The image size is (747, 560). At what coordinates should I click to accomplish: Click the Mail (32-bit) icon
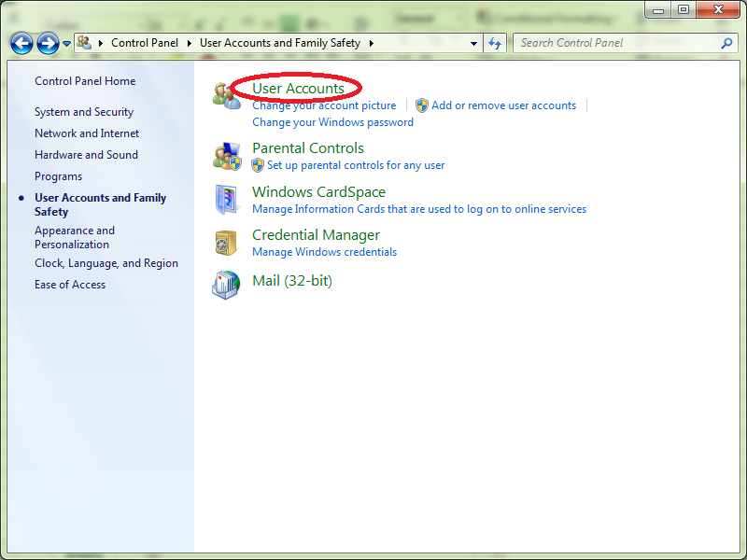[x=226, y=285]
